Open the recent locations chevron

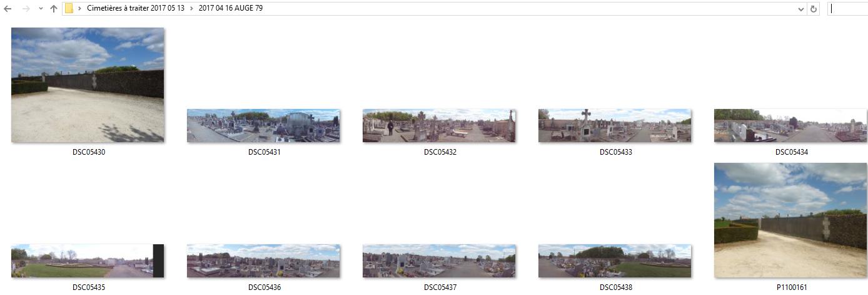pyautogui.click(x=41, y=9)
